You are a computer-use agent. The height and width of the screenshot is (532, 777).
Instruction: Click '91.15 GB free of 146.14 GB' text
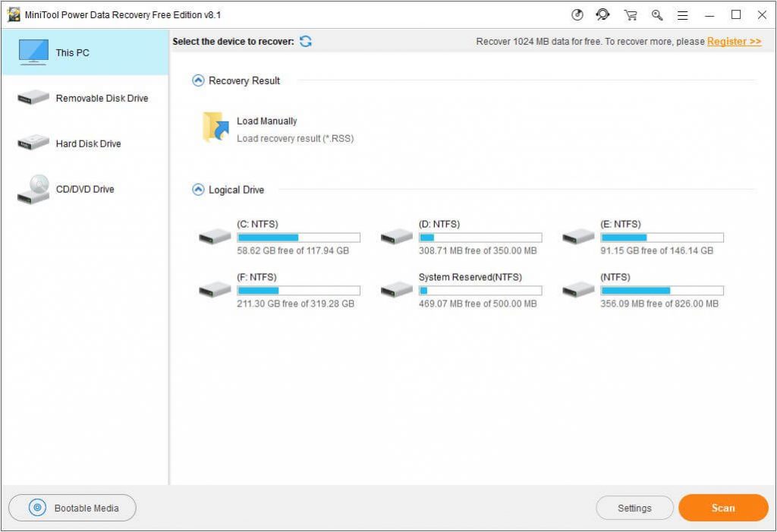point(656,251)
